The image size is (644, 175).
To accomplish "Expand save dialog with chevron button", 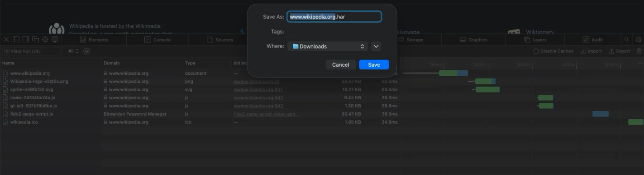I will 376,46.
